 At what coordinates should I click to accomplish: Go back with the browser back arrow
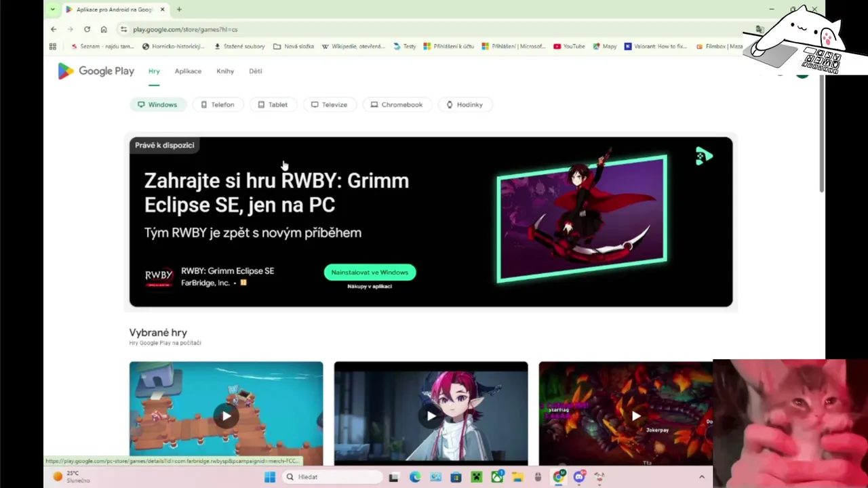54,29
